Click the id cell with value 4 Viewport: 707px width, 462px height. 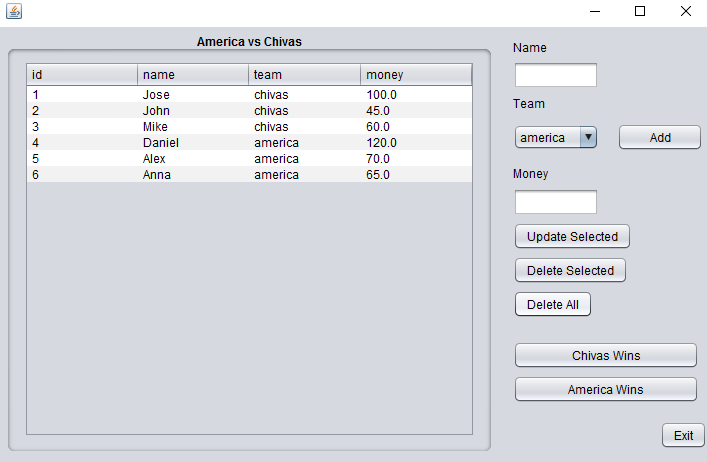82,142
